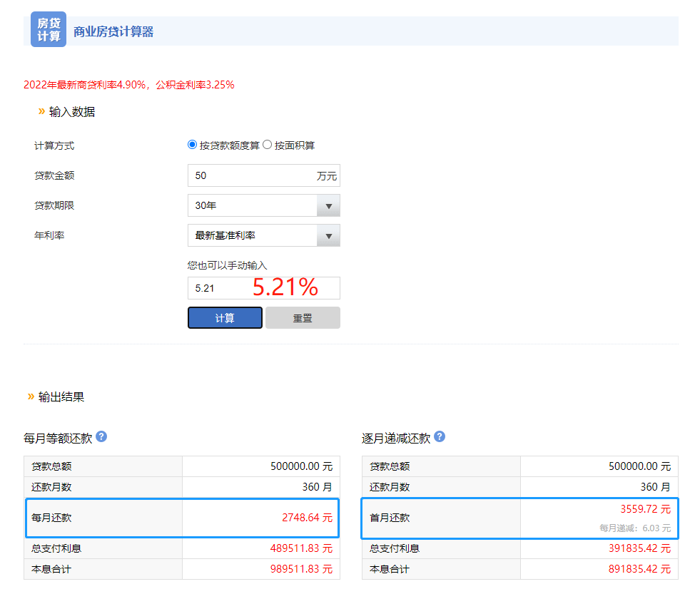Click the 房贷计算 blue logo icon

pyautogui.click(x=49, y=30)
